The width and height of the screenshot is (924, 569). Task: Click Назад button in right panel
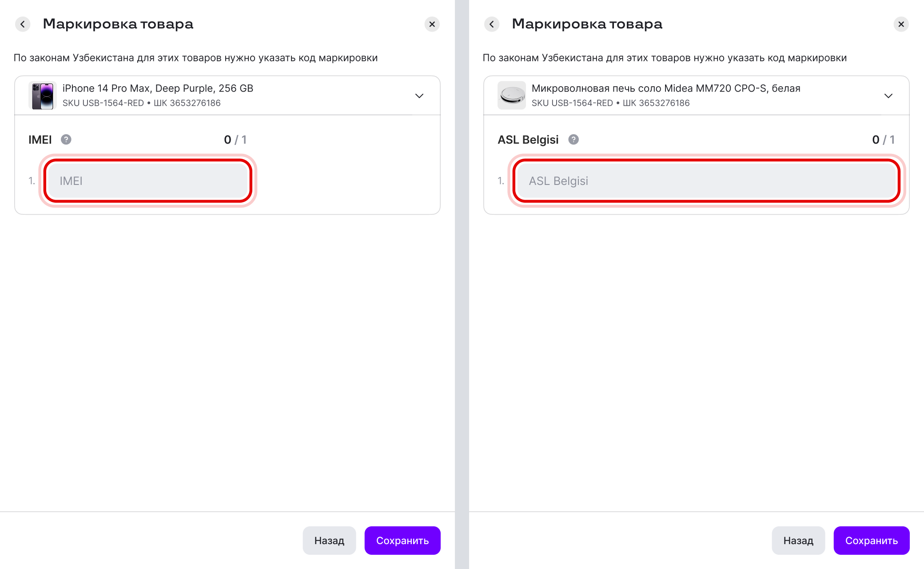798,541
